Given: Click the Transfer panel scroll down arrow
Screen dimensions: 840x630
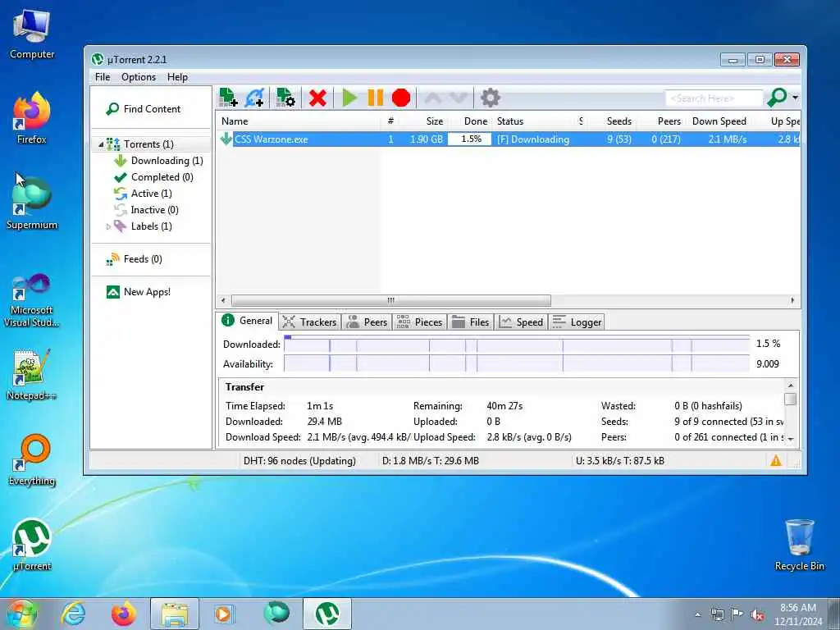Looking at the screenshot, I should pos(791,439).
